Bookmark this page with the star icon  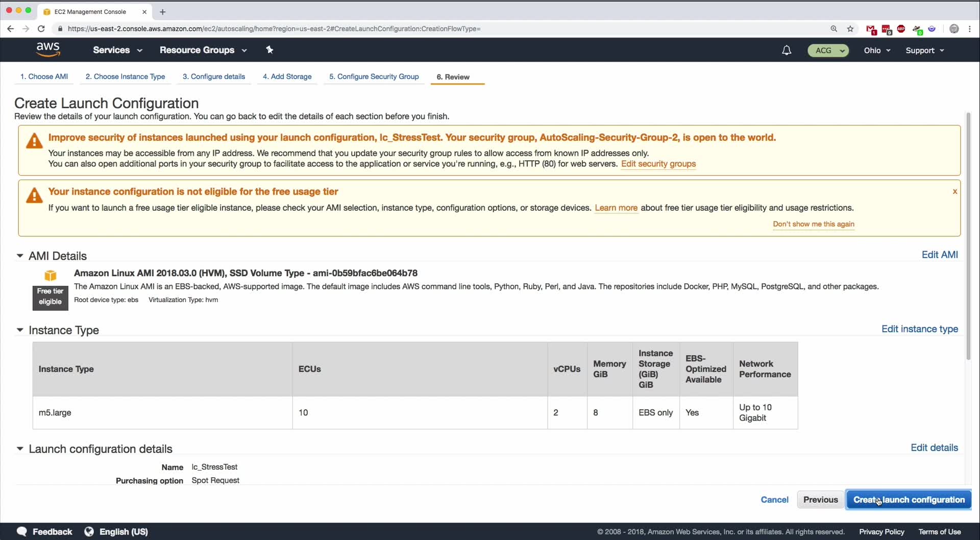(850, 29)
